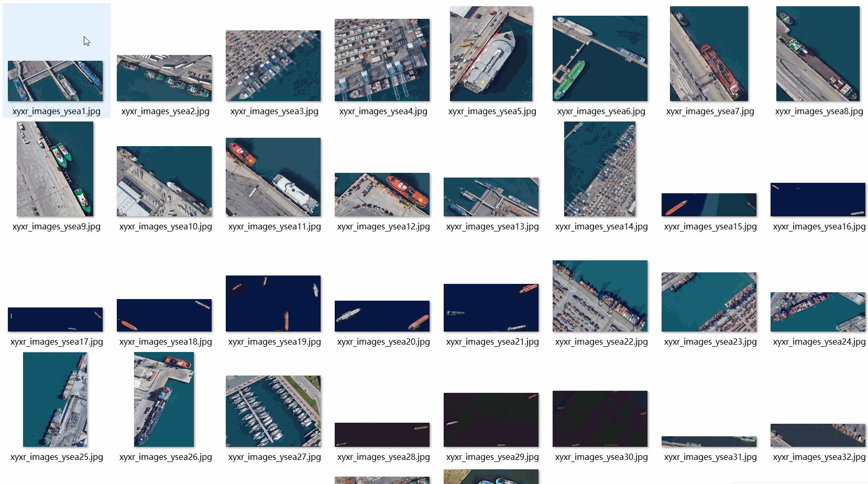Select the xyxr_images_ysea7.jpg red ship thumbnail
This screenshot has width=868, height=484.
pyautogui.click(x=709, y=54)
